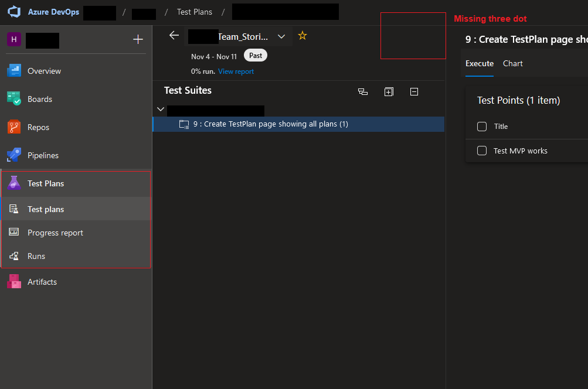Switch to the Execute tab
This screenshot has height=389, width=588.
(x=479, y=64)
